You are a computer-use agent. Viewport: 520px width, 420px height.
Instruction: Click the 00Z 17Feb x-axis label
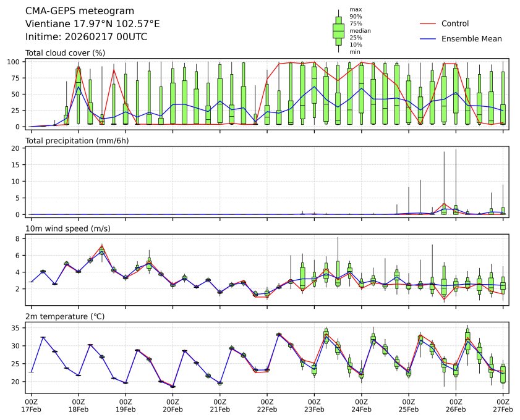click(x=31, y=405)
